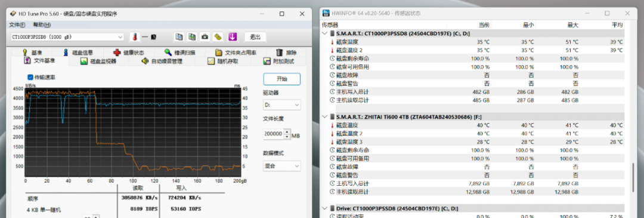The image size is (644, 218).
Task: Click HWiNFO app icon in title bar
Action: coord(326,13)
